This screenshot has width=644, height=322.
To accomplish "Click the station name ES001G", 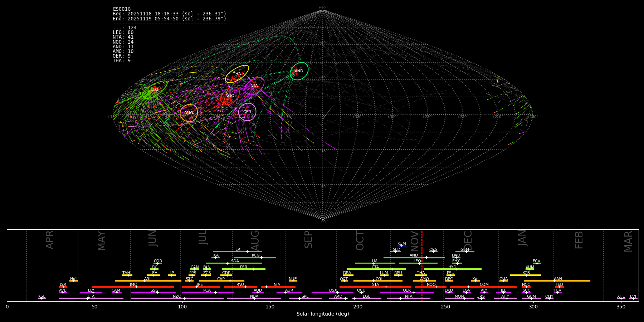I will coord(122,9).
